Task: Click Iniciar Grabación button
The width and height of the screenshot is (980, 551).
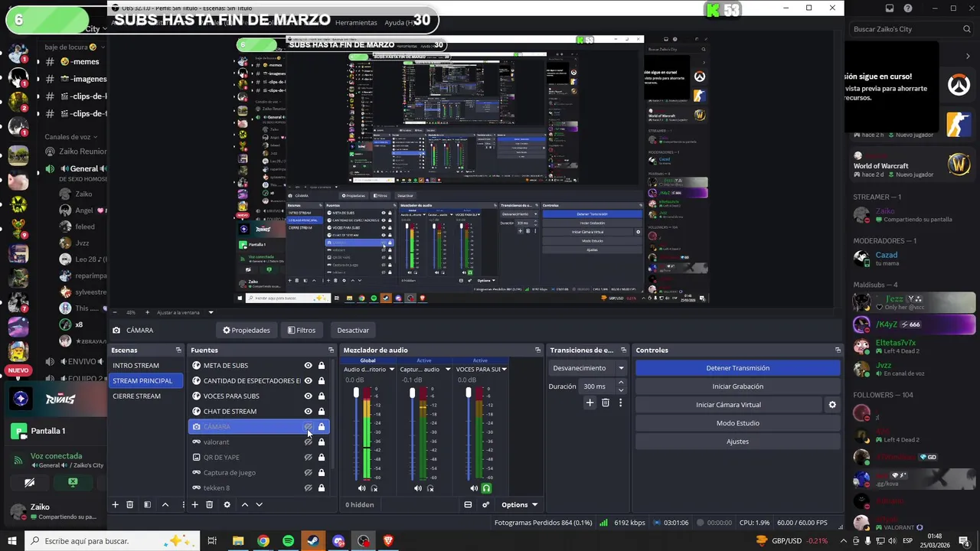Action: pyautogui.click(x=737, y=386)
